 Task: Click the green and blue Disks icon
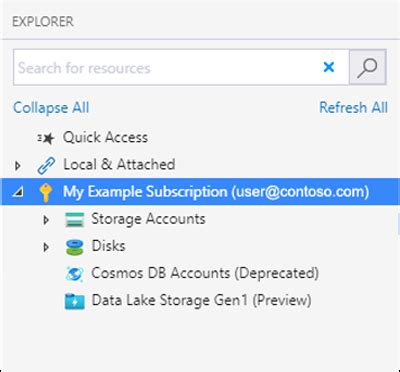click(x=74, y=247)
